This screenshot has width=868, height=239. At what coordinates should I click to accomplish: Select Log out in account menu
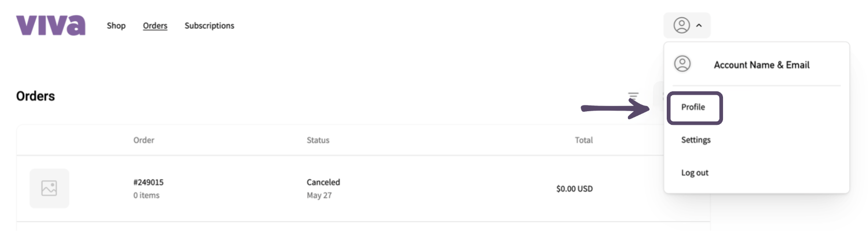click(x=695, y=172)
